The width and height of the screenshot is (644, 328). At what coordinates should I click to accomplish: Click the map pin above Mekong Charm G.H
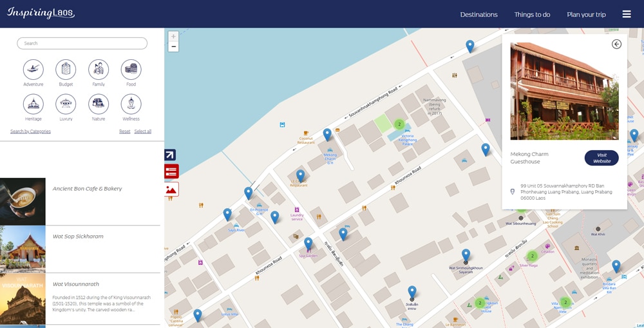pos(327,135)
